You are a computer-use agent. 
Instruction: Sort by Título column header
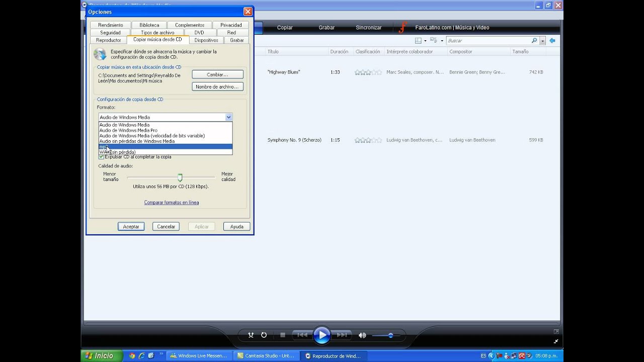[x=273, y=52]
